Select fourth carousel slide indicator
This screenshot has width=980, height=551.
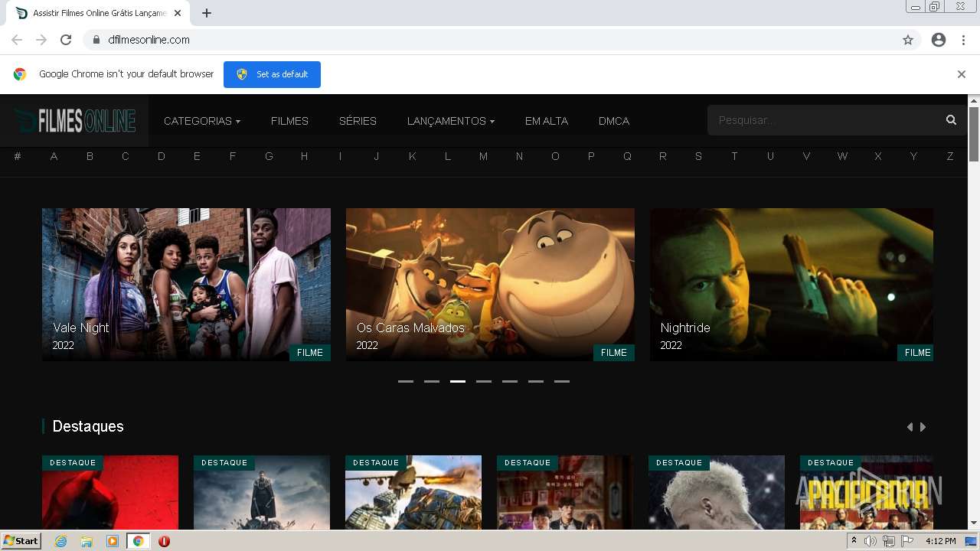point(484,381)
